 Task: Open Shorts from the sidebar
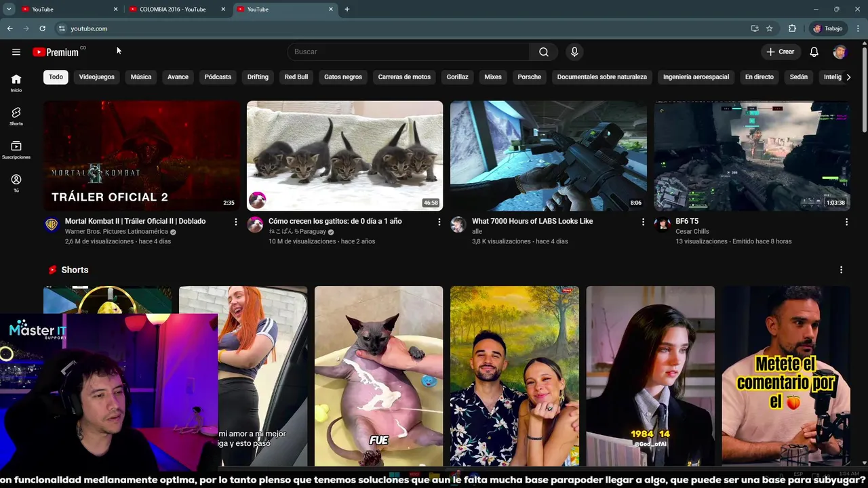pos(16,117)
